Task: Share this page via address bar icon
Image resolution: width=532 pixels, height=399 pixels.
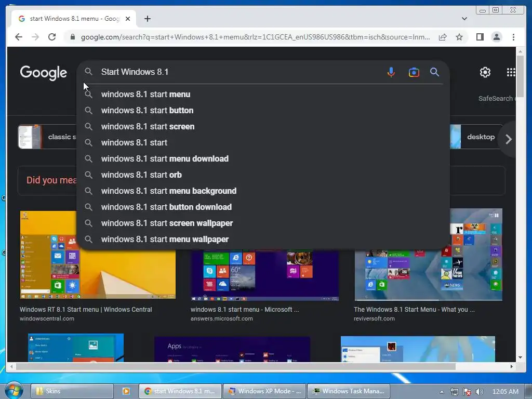Action: point(443,37)
